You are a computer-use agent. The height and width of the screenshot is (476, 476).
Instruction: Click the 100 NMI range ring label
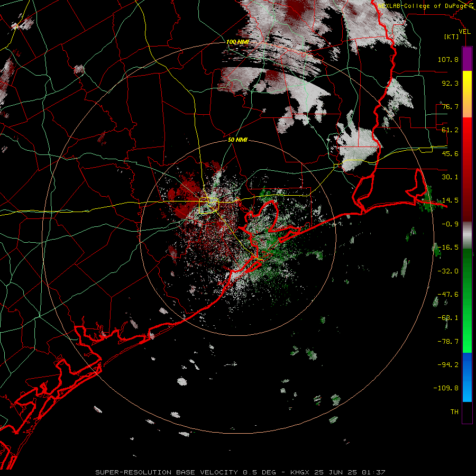237,42
